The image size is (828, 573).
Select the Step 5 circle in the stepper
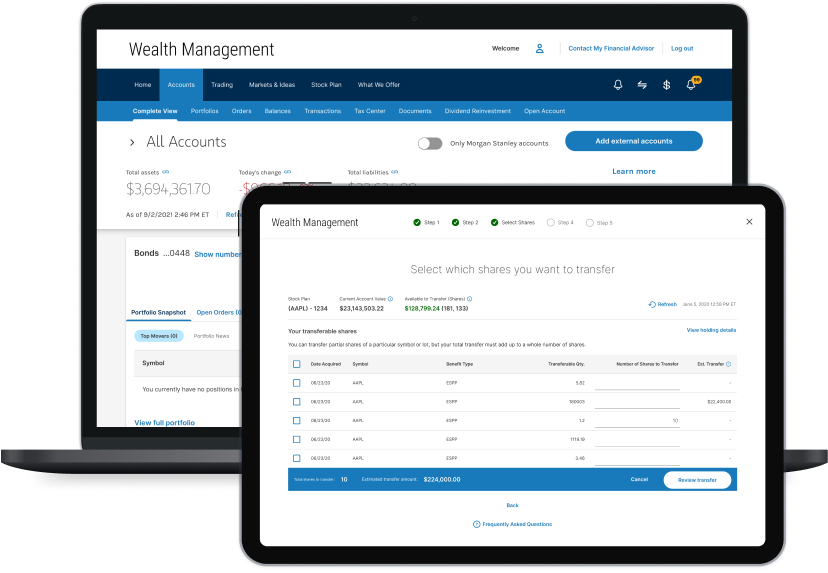(590, 223)
